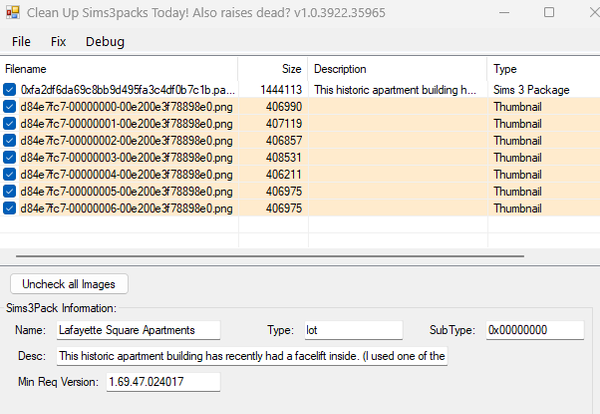Image resolution: width=600 pixels, height=414 pixels.
Task: Click the Type field containing lot
Action: pos(354,330)
